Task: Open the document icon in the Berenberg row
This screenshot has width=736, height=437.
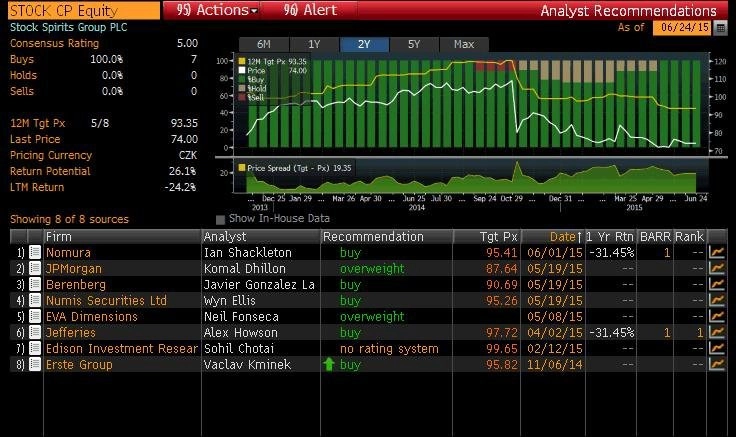Action: tap(35, 284)
